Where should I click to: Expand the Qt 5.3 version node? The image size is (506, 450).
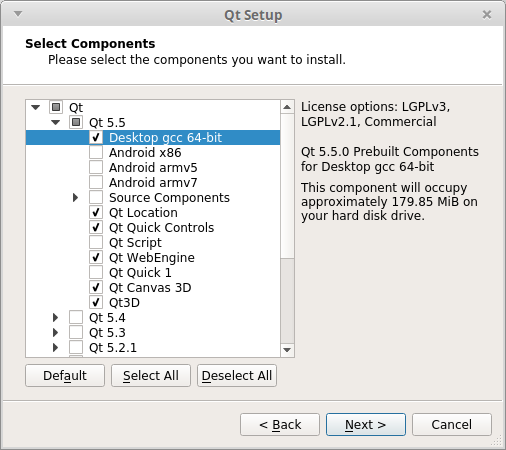56,332
